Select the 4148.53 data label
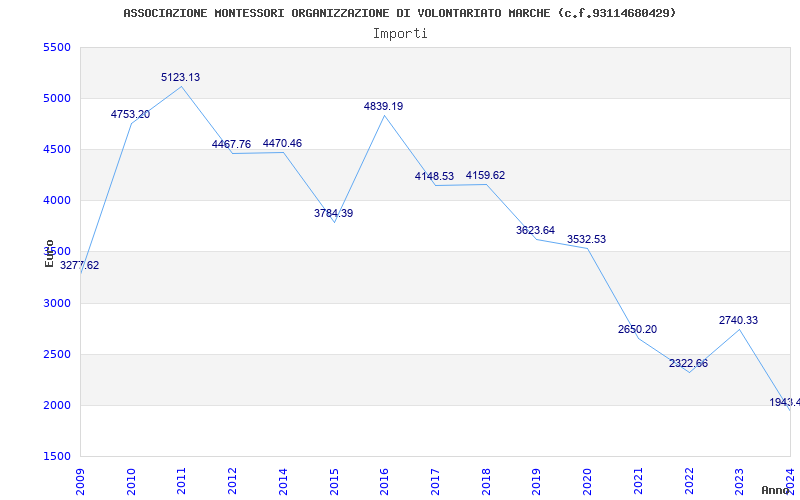This screenshot has width=800, height=500. (434, 177)
